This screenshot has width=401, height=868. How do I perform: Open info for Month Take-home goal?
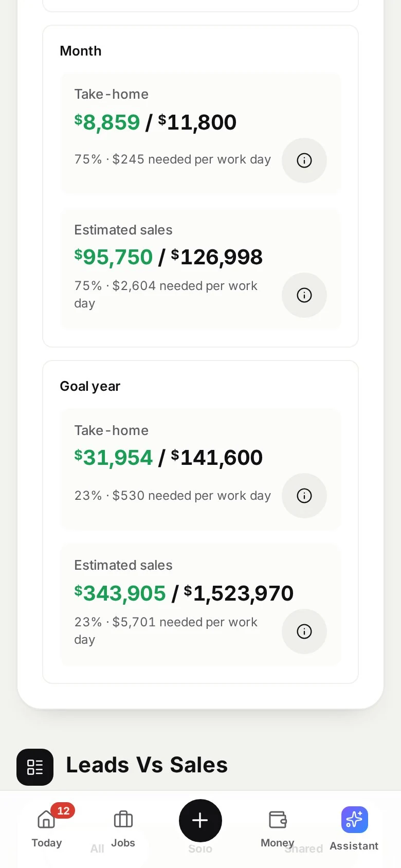304,160
